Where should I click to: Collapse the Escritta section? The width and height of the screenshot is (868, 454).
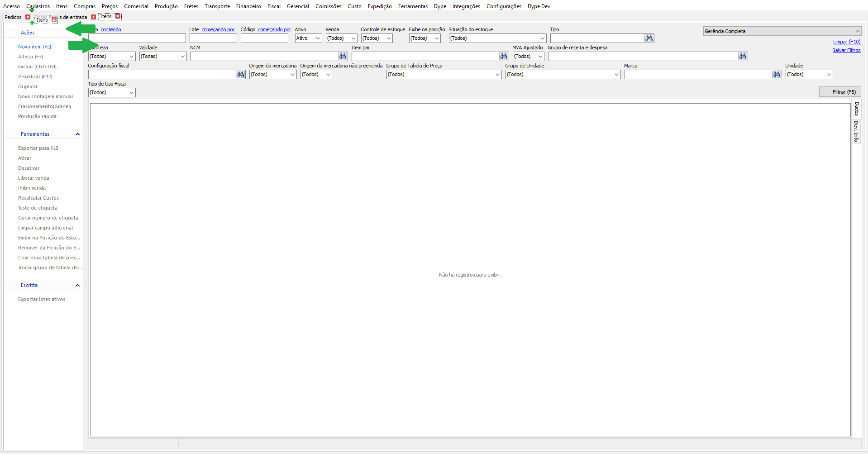tap(77, 286)
